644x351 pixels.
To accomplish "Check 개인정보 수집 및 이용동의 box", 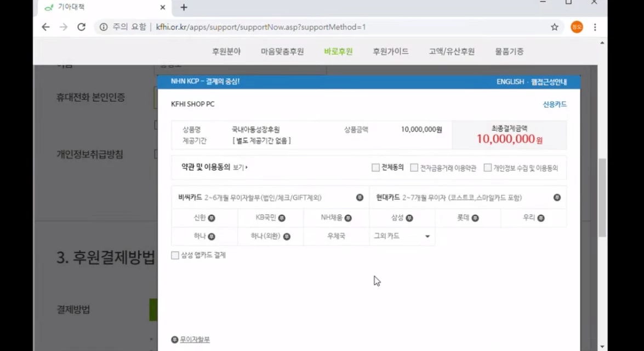I will click(487, 167).
